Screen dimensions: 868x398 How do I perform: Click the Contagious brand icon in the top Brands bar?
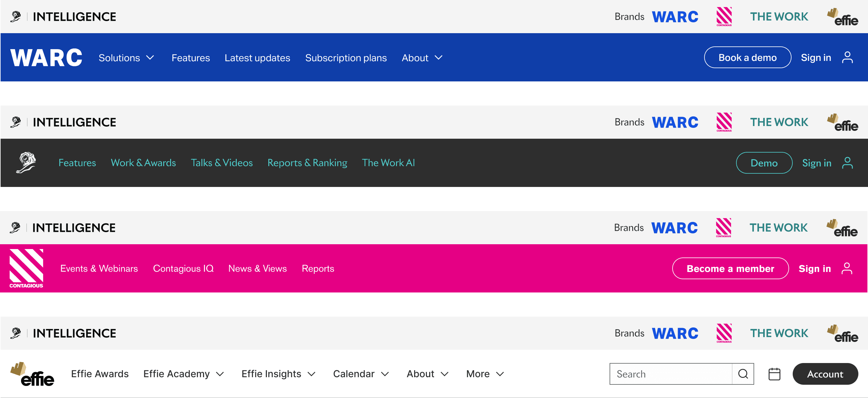click(724, 16)
